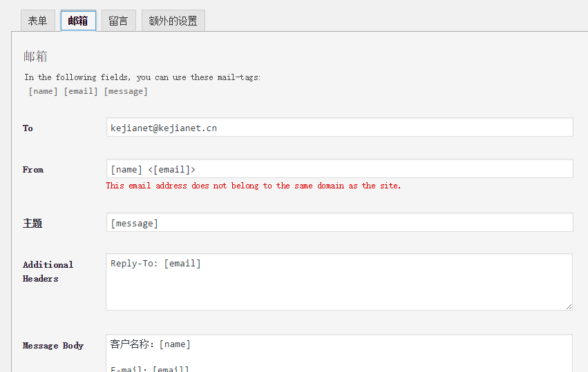
Task: Click the To field label
Action: click(x=28, y=128)
